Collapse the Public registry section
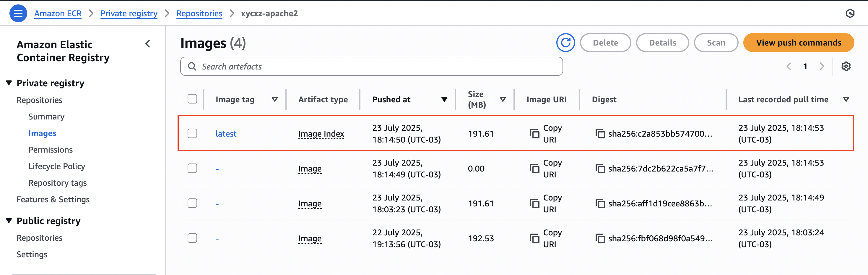 tap(9, 221)
